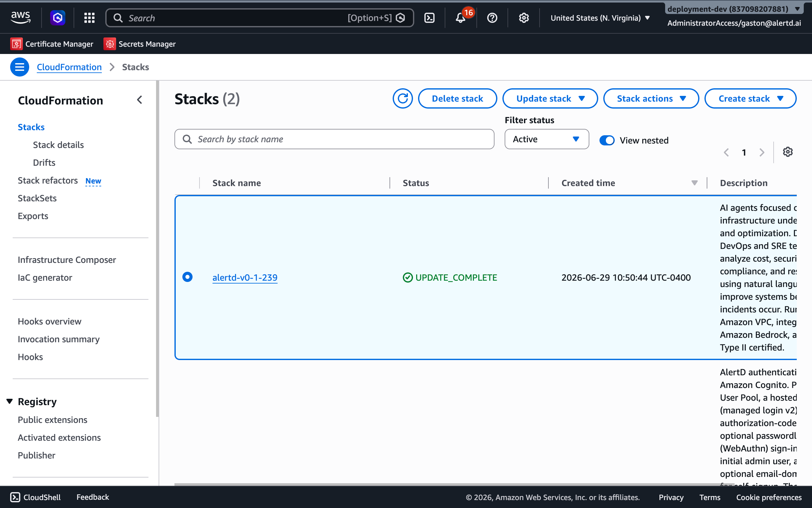
Task: Refresh the stacks list
Action: click(x=403, y=98)
